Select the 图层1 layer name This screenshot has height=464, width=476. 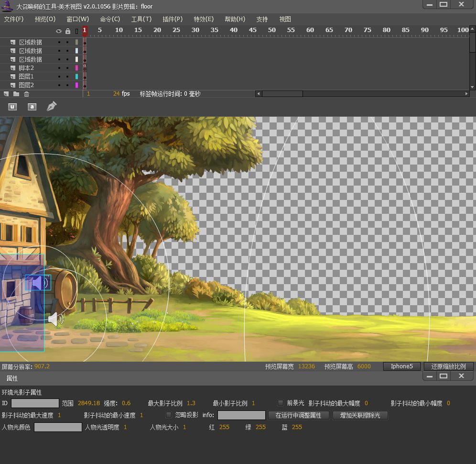pyautogui.click(x=26, y=76)
